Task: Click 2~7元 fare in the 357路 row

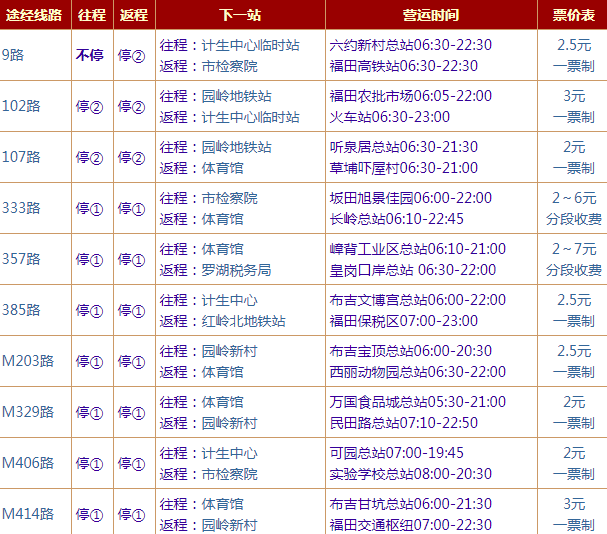Action: (x=574, y=249)
